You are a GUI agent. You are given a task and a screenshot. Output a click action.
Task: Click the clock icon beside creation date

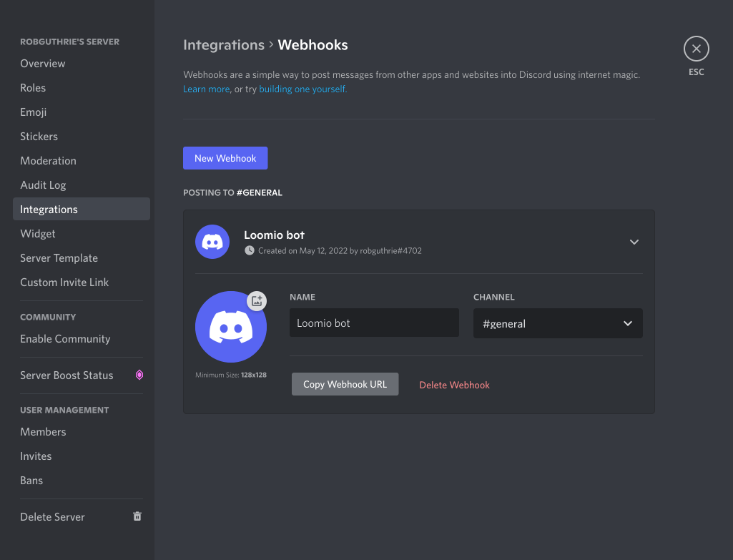click(x=250, y=250)
